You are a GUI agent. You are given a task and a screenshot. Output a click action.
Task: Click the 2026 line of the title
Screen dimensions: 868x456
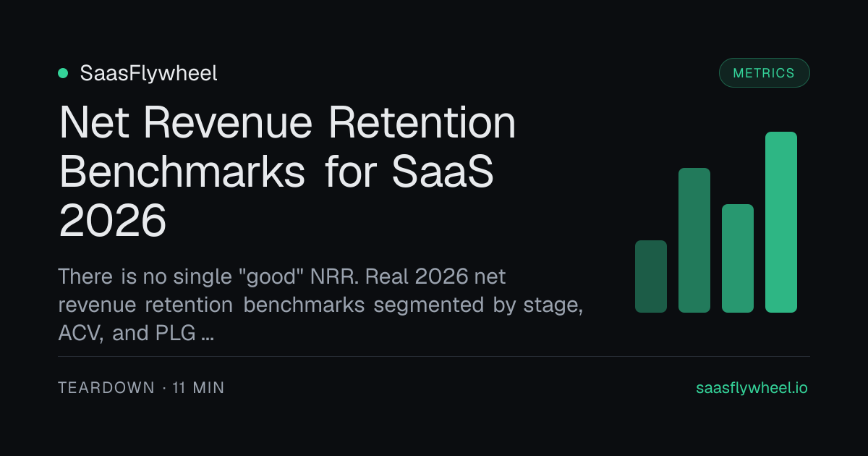(112, 221)
